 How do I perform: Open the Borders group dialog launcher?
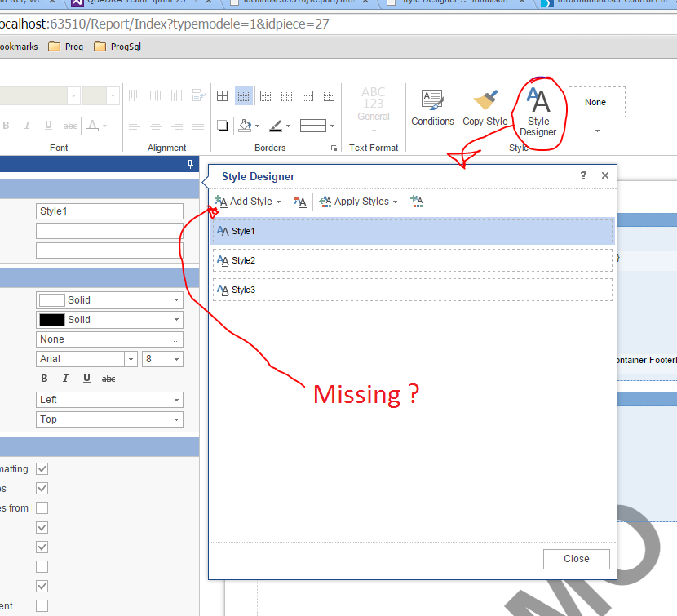coord(334,148)
